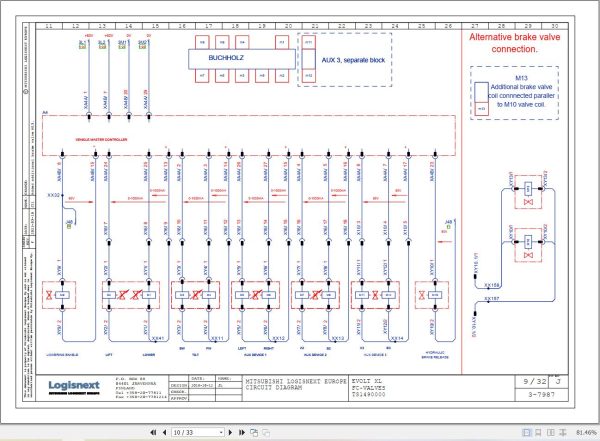Click the XX41 junction label

pyautogui.click(x=158, y=338)
